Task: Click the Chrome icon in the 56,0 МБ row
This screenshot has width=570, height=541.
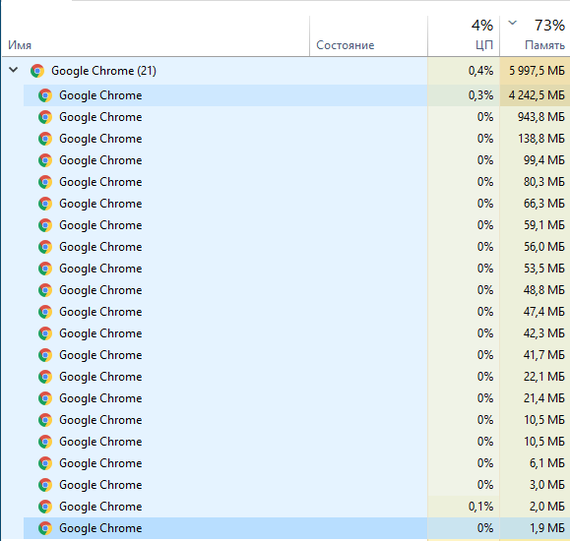Action: coord(45,247)
